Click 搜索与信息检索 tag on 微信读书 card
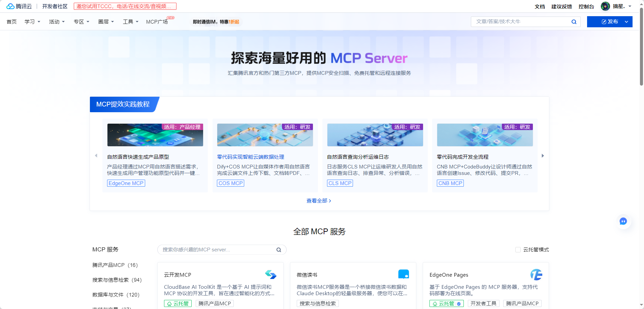Screen dimensions: 644x309 [318, 304]
